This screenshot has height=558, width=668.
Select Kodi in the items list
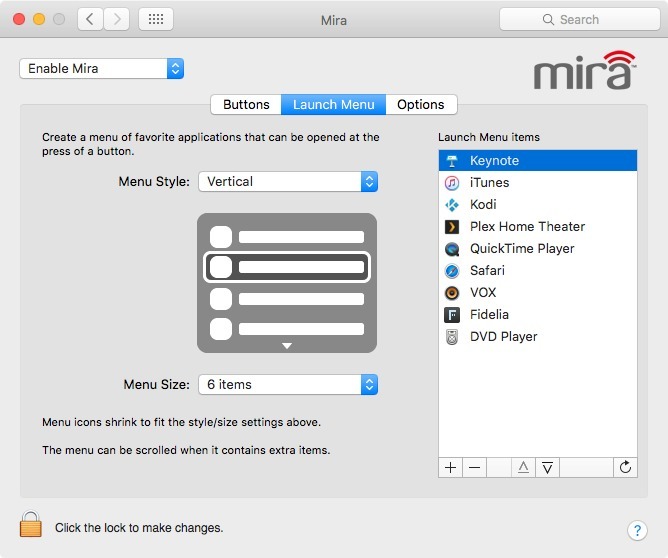click(x=538, y=205)
